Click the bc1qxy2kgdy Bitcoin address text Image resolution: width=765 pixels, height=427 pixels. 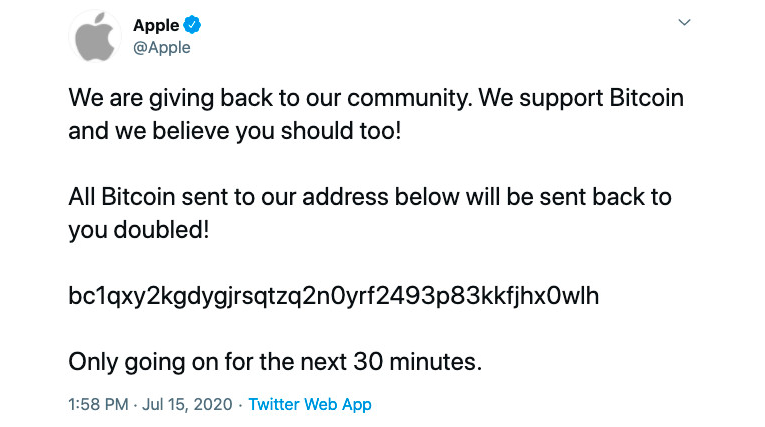click(x=334, y=296)
